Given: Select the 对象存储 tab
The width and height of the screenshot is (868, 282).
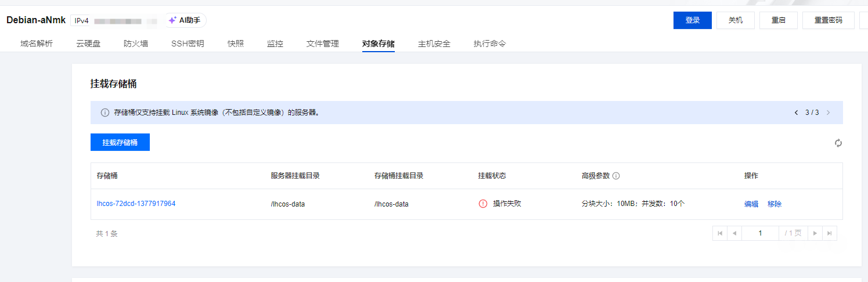Looking at the screenshot, I should pos(379,44).
